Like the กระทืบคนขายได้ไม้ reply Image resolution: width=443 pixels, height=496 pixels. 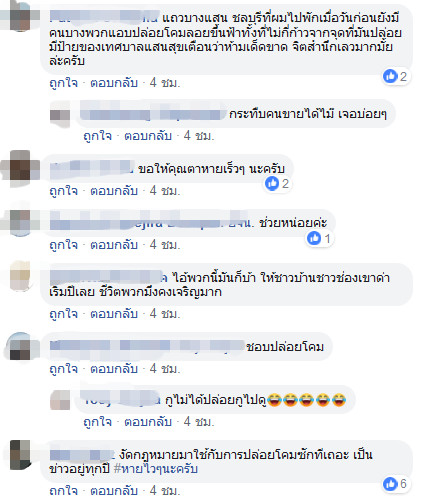click(97, 136)
